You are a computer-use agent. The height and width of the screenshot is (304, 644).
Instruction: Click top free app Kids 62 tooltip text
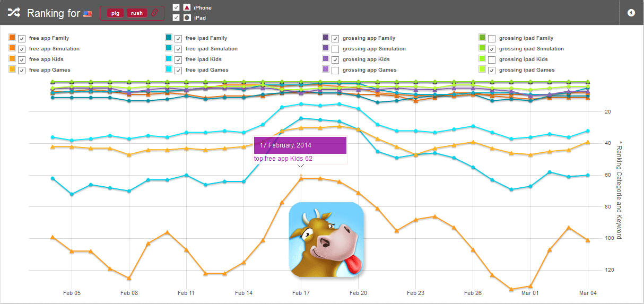point(283,159)
